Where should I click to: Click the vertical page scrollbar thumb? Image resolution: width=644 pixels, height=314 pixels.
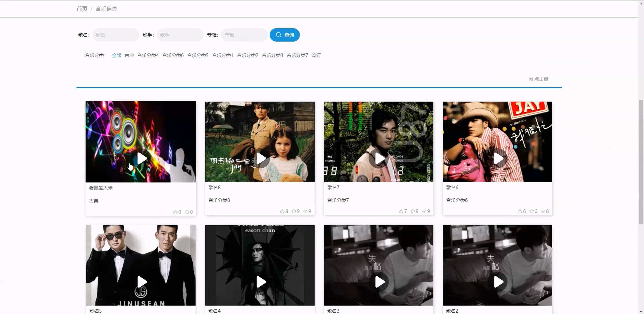point(641,162)
